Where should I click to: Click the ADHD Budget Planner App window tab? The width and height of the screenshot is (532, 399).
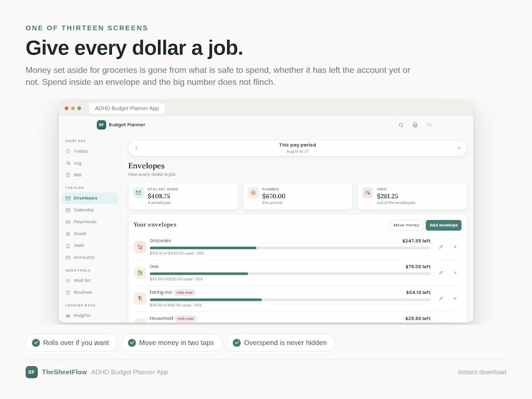[127, 108]
